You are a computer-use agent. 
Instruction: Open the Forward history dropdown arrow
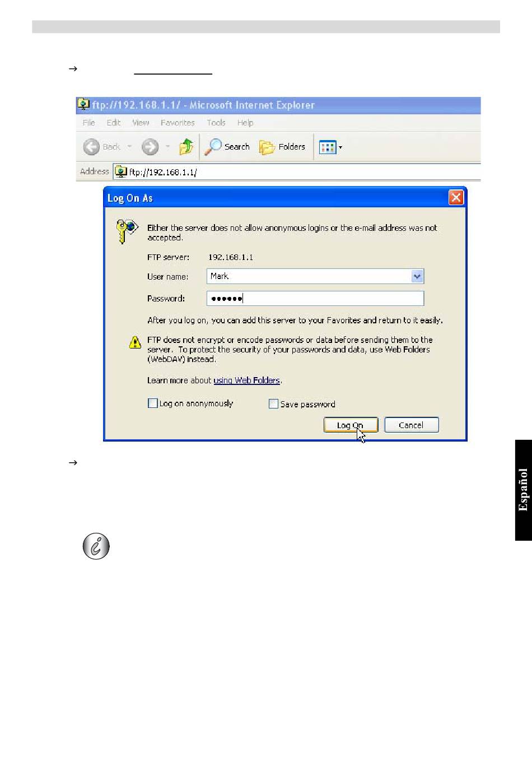[x=167, y=147]
